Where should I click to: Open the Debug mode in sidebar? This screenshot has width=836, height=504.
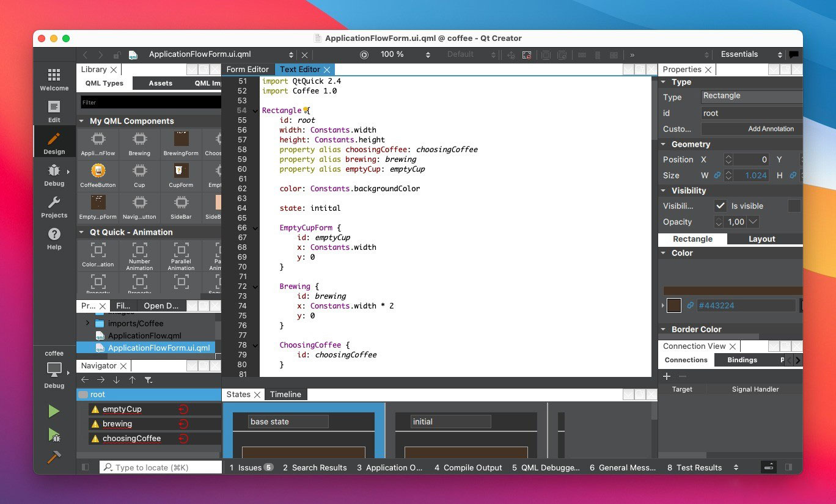pyautogui.click(x=54, y=174)
